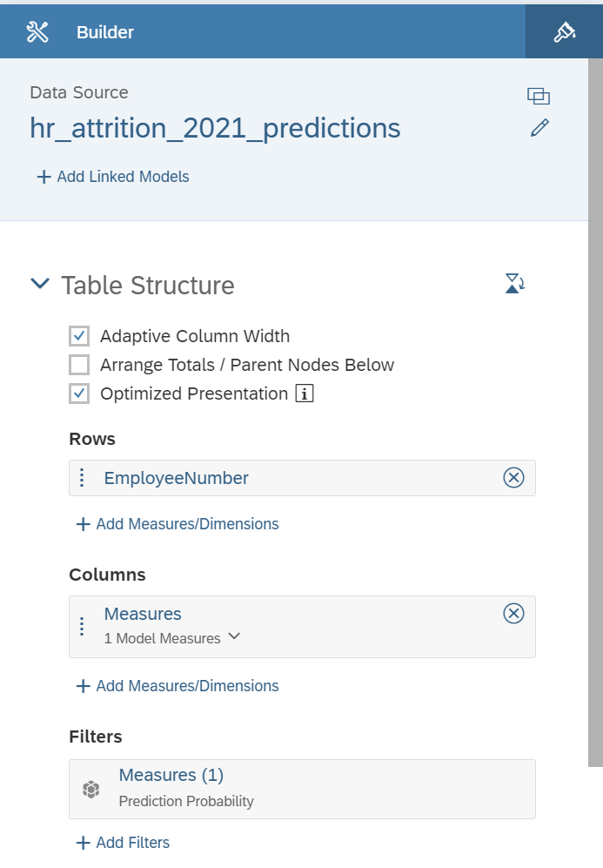Open the Optimized Presentation info icon

coord(305,394)
